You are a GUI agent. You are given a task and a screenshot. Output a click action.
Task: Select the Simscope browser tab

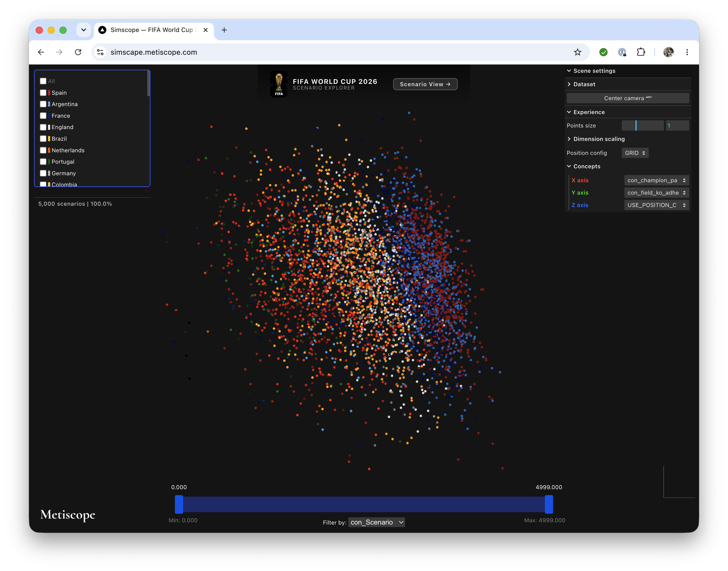pyautogui.click(x=154, y=30)
